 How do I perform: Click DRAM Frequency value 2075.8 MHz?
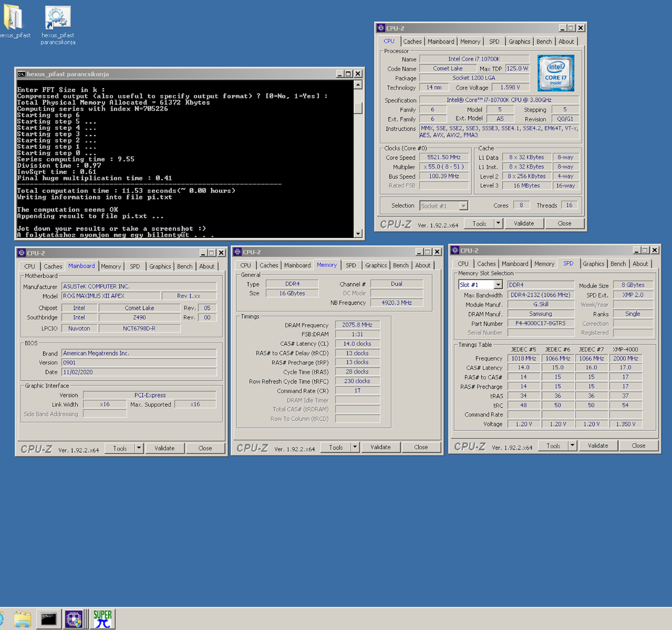[x=357, y=325]
